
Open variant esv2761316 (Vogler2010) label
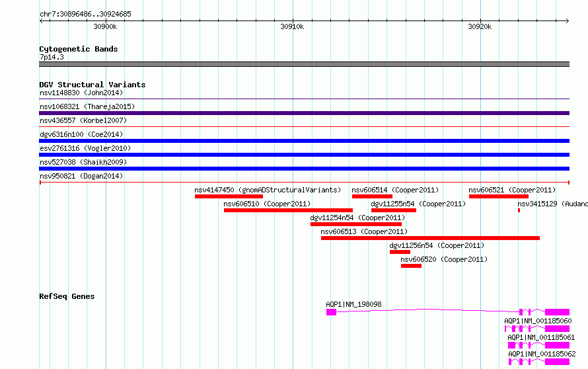tap(85, 148)
